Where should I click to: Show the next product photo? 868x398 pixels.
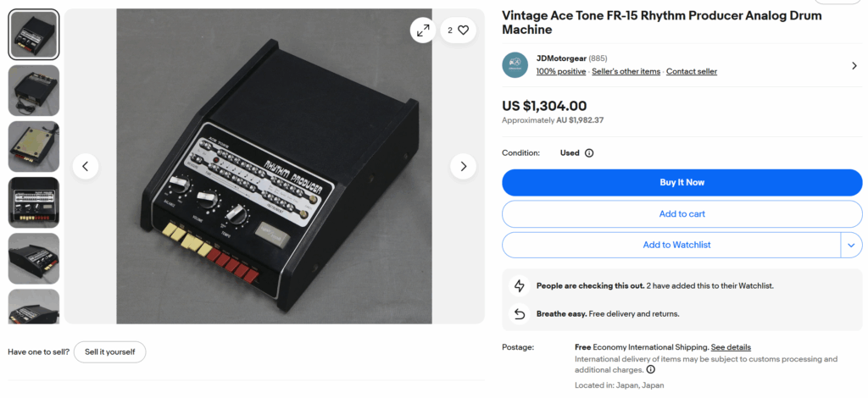pos(463,166)
